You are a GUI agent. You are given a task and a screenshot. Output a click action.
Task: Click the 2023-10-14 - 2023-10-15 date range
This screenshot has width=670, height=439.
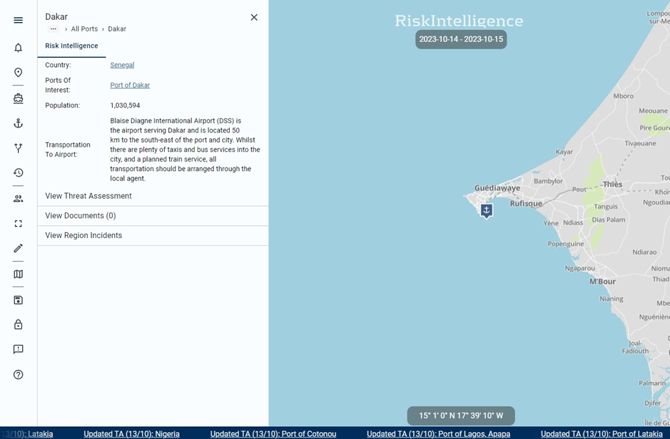click(462, 39)
